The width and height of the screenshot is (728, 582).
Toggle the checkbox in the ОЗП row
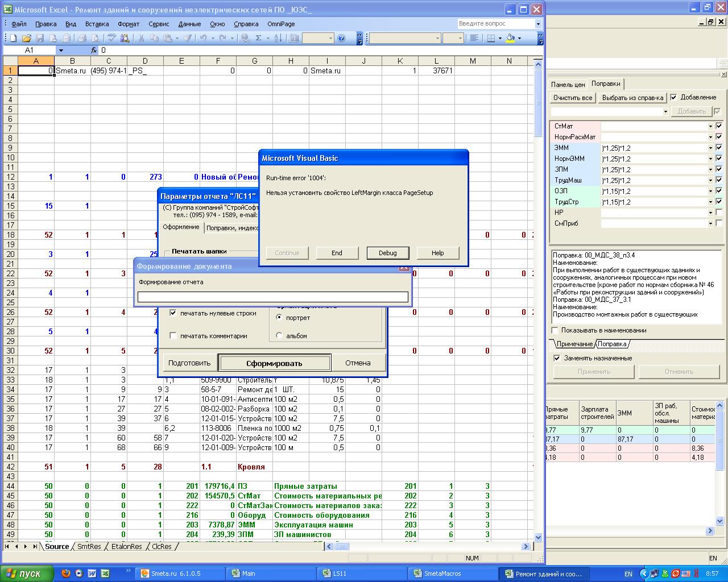[x=719, y=191]
